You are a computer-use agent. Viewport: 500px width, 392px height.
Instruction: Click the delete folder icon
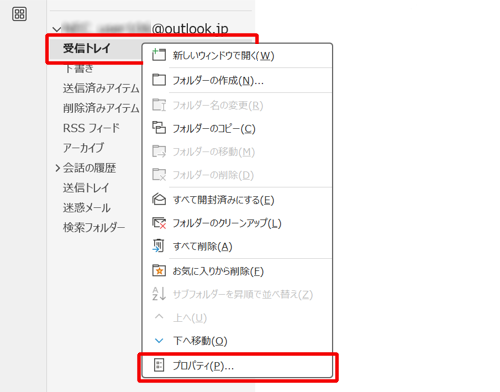(159, 174)
